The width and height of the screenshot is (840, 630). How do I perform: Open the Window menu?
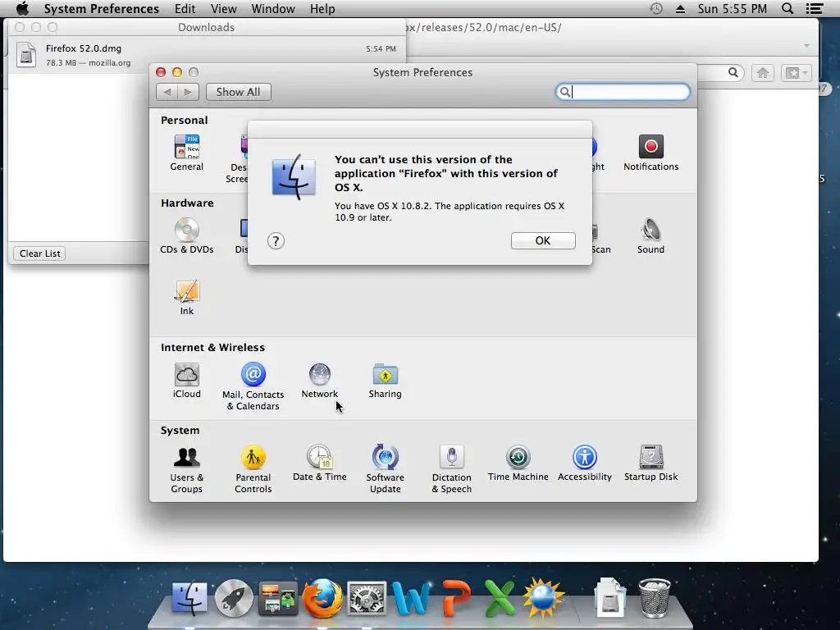[273, 8]
